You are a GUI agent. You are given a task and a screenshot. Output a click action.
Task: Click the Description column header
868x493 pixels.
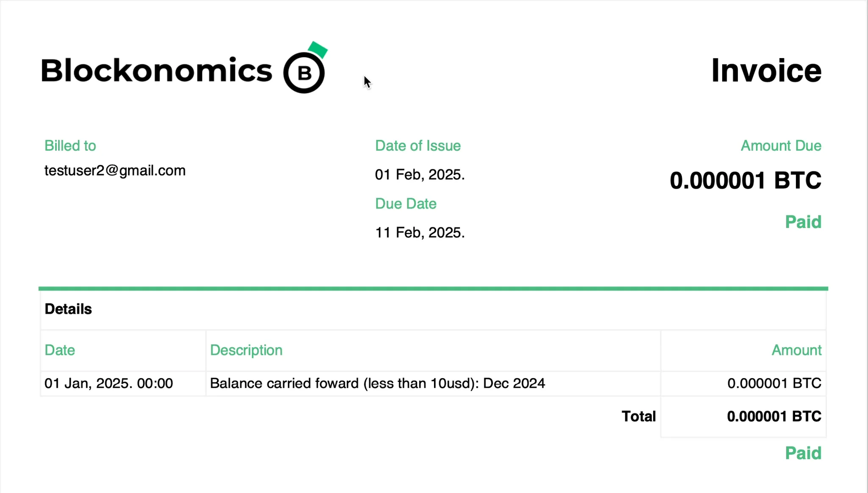click(246, 350)
